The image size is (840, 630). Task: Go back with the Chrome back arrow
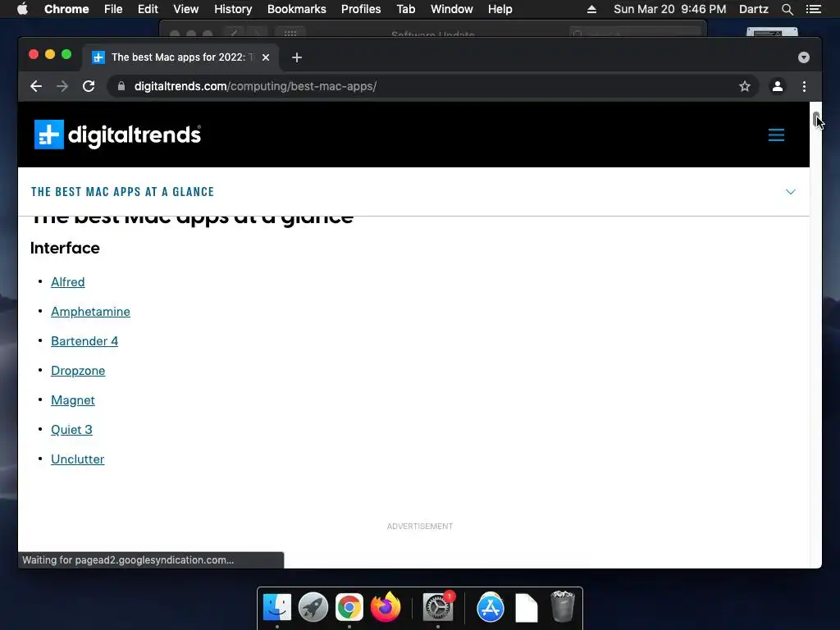(36, 86)
